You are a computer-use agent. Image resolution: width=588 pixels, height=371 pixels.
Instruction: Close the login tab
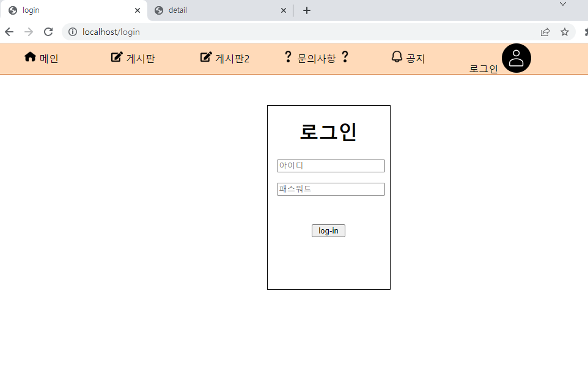click(138, 10)
